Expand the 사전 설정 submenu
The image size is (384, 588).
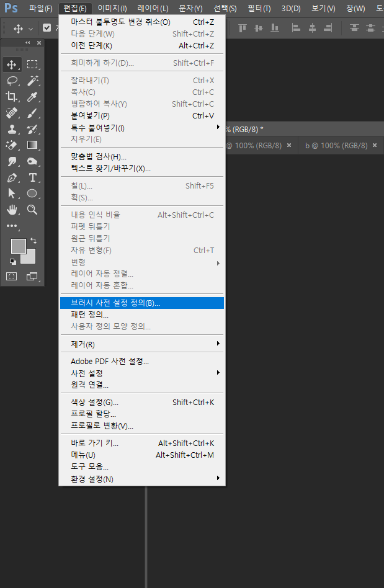(x=218, y=372)
